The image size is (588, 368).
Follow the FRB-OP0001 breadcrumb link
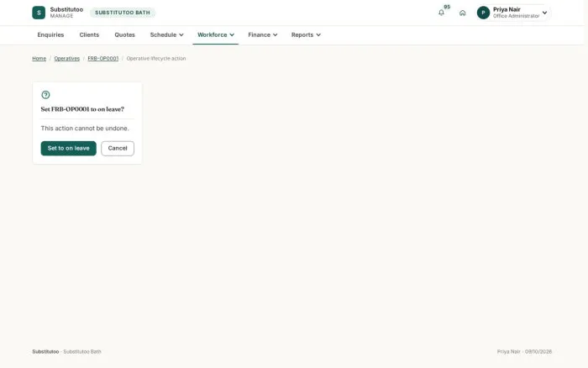(102, 59)
